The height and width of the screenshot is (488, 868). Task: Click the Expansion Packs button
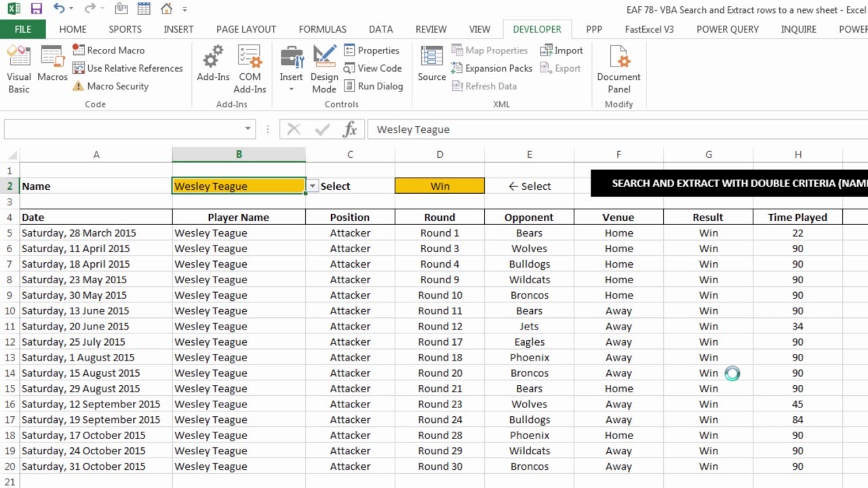coord(492,68)
